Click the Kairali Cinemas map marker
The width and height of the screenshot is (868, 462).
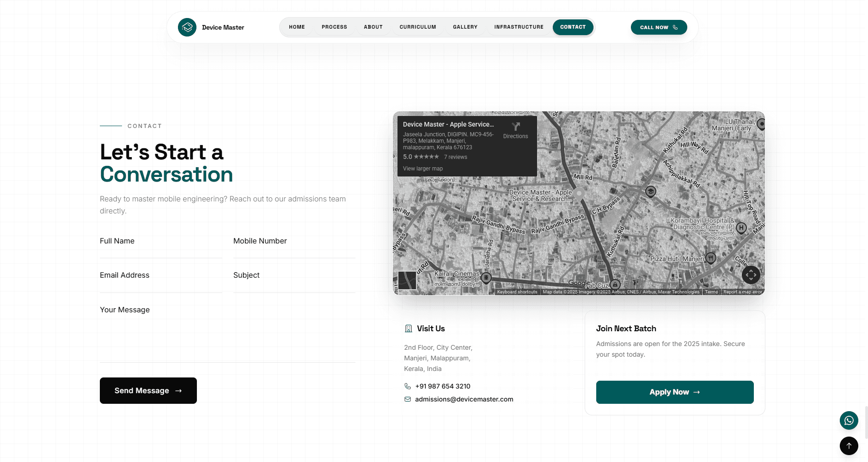click(x=486, y=278)
